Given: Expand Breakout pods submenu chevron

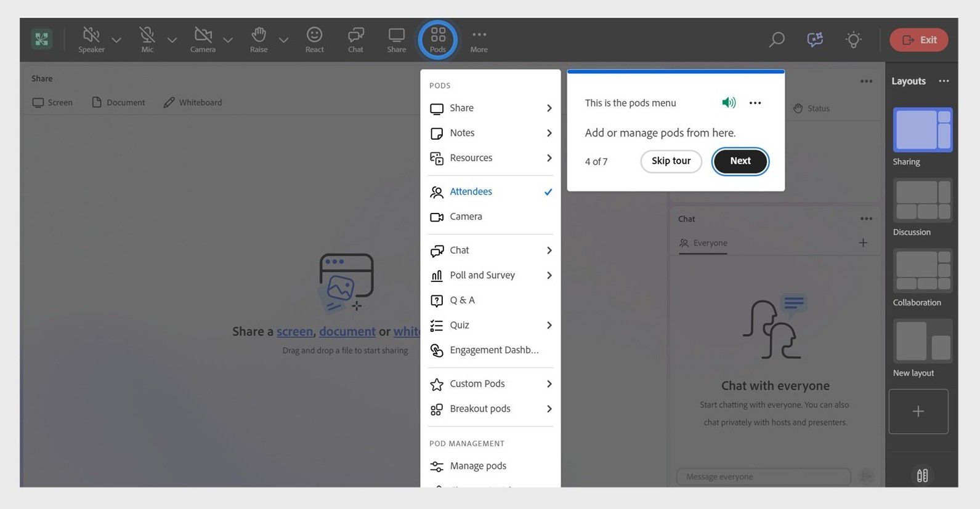Looking at the screenshot, I should [x=549, y=409].
